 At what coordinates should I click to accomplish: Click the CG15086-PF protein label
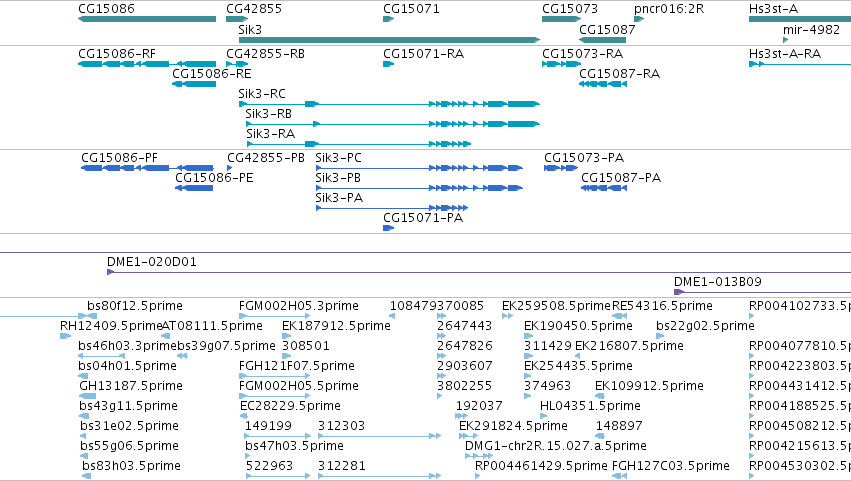[x=119, y=158]
